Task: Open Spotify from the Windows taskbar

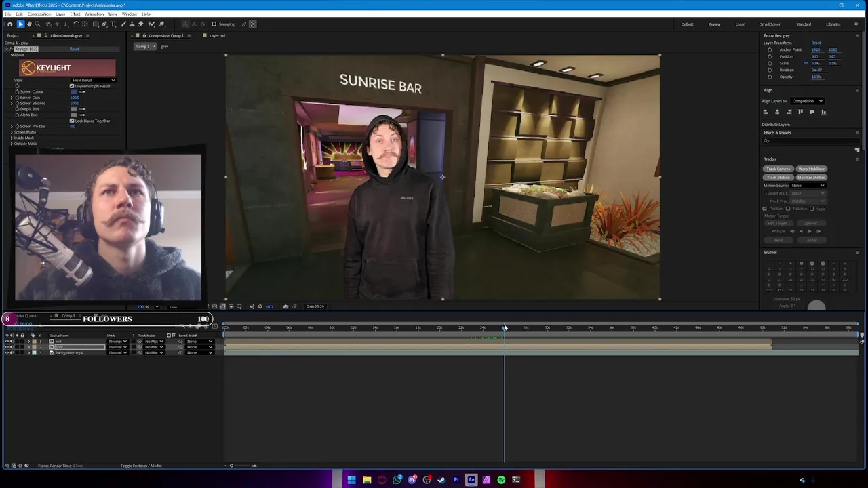Action: point(501,480)
